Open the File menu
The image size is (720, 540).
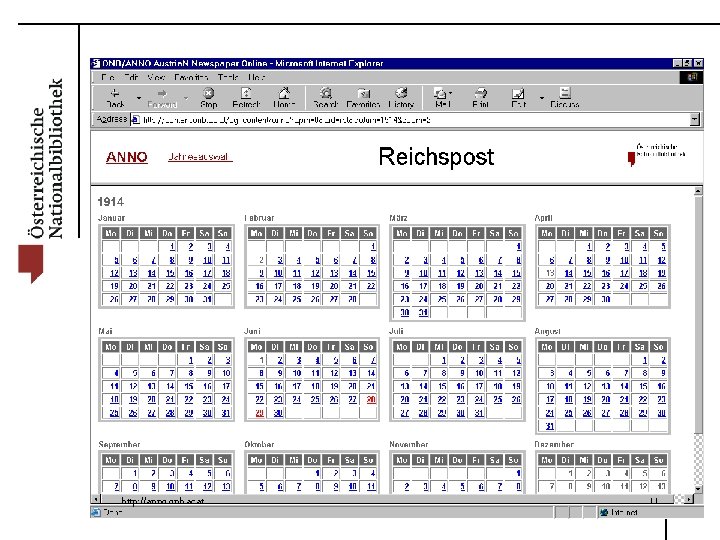(107, 77)
